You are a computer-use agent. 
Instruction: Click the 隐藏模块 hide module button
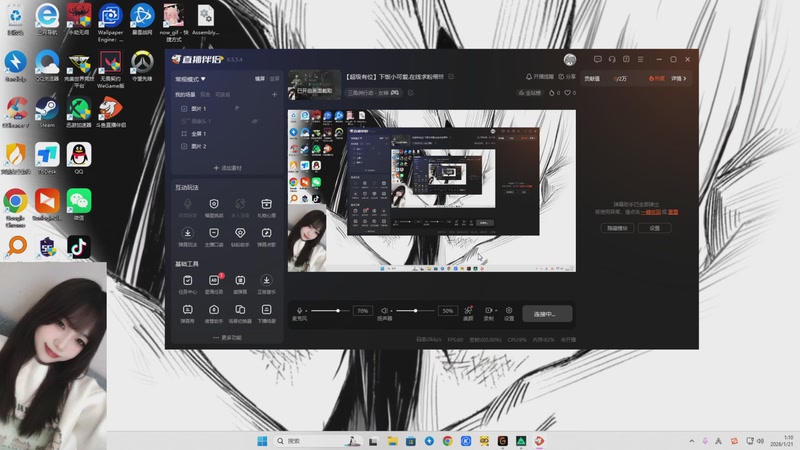pos(617,228)
